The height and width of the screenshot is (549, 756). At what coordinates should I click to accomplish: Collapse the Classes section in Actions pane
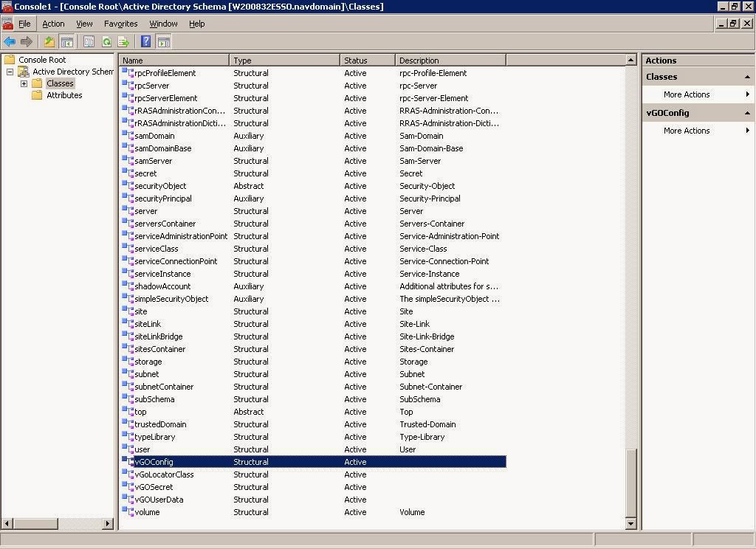(747, 77)
